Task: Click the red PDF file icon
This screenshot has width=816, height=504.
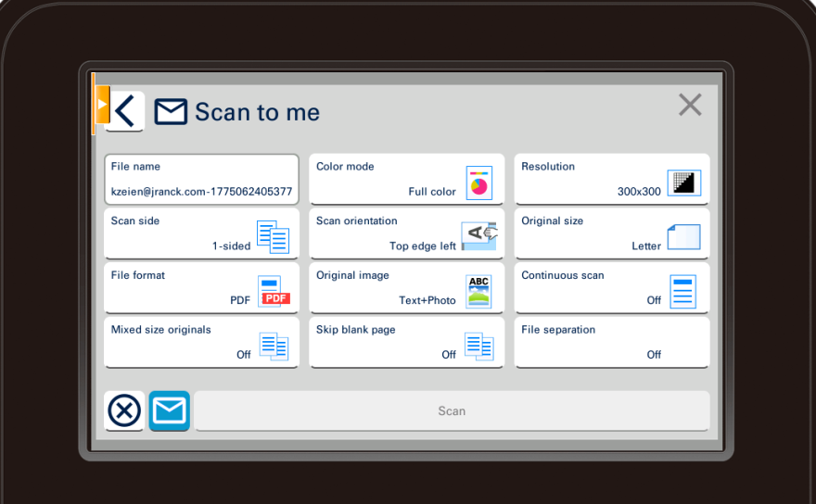Action: click(273, 292)
